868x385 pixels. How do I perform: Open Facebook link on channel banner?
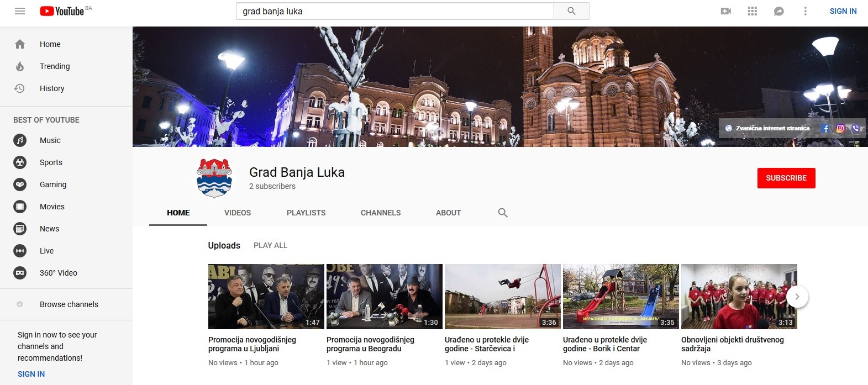[825, 128]
